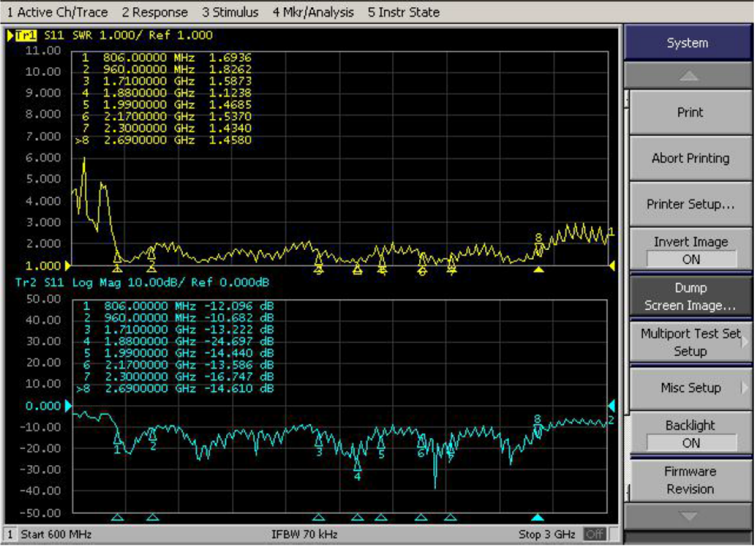Expand the Misc Setup submenu
This screenshot has height=546, width=756.
(690, 388)
